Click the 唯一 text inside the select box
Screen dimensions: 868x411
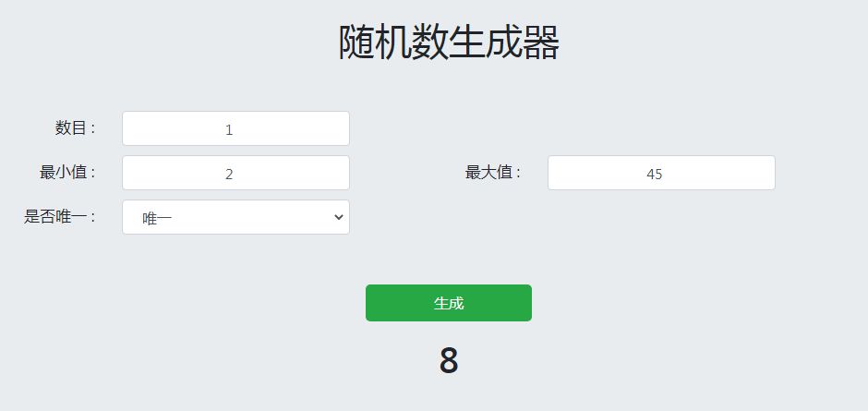[x=158, y=218]
